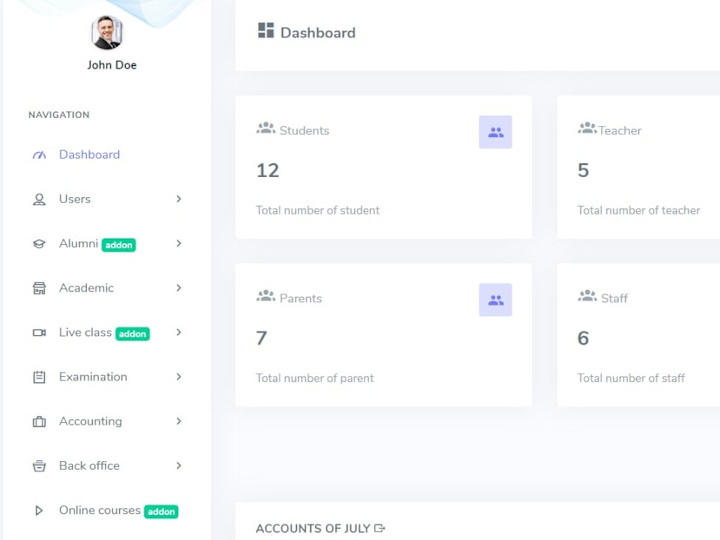Click 'Total number of teacher' text
The height and width of the screenshot is (540, 720).
click(639, 210)
